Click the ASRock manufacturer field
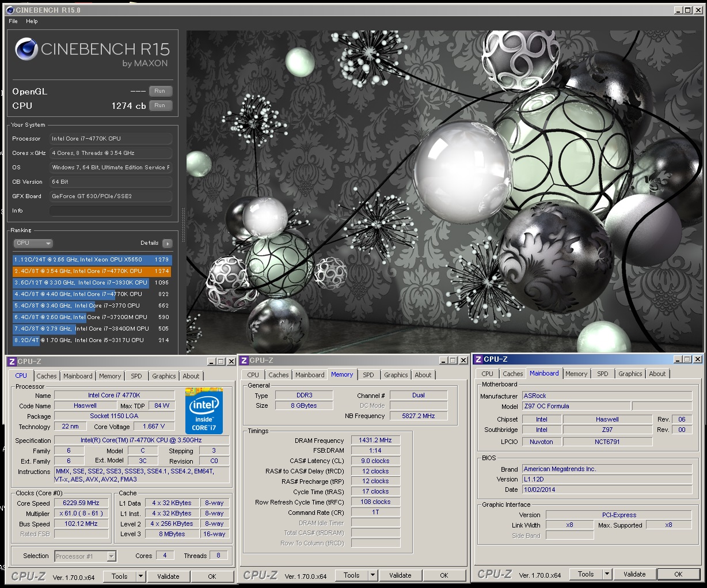Viewport: 707px width, 588px height. [x=607, y=396]
